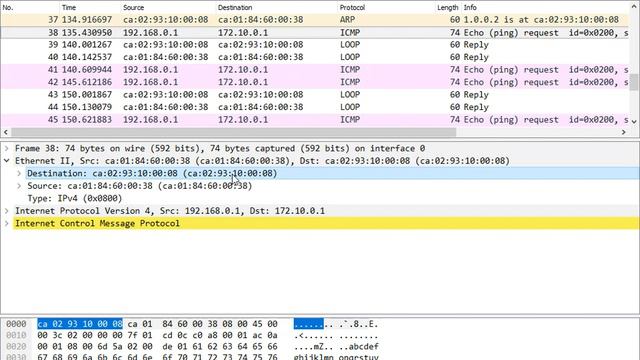Select LOOP packet number 39

[314, 45]
